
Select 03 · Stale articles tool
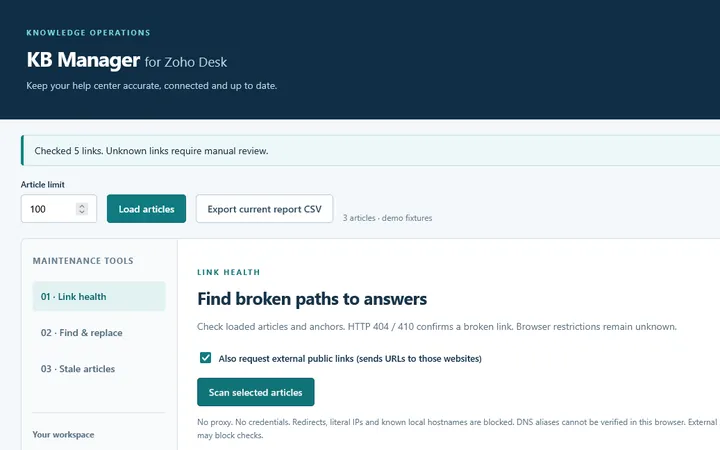[99, 369]
